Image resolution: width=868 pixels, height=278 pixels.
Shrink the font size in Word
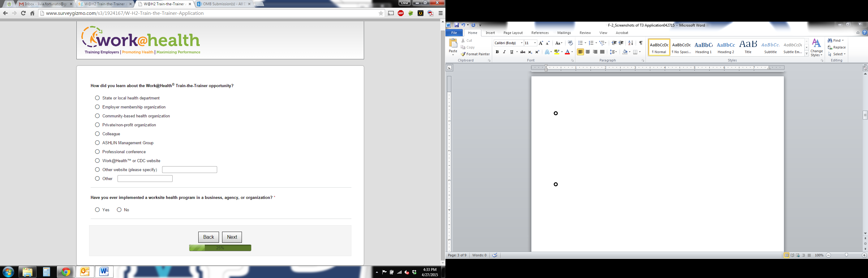tap(548, 43)
